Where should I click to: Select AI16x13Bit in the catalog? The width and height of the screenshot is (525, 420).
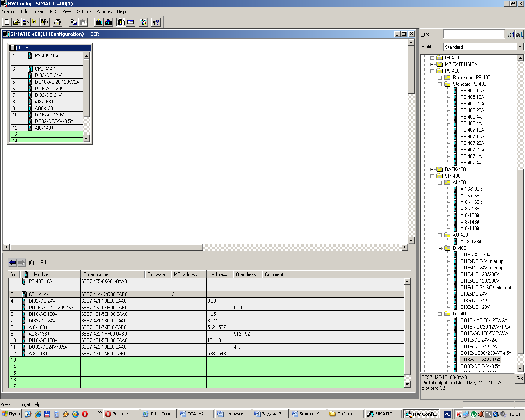[x=471, y=189]
